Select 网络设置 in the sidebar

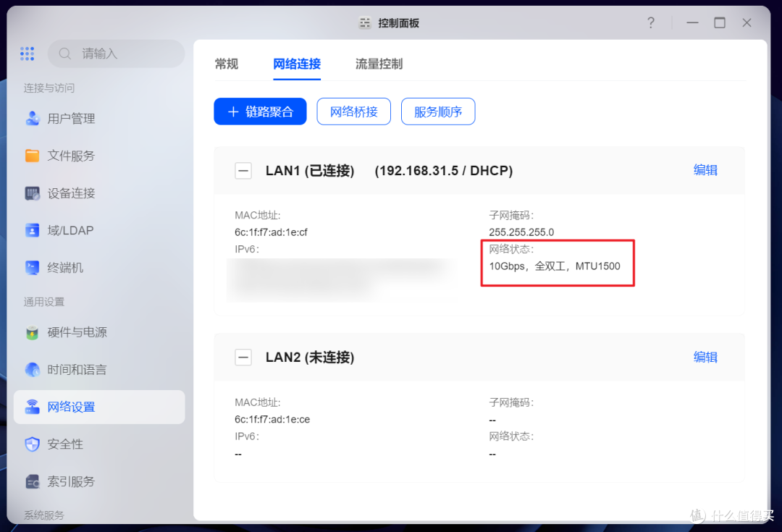[x=99, y=407]
